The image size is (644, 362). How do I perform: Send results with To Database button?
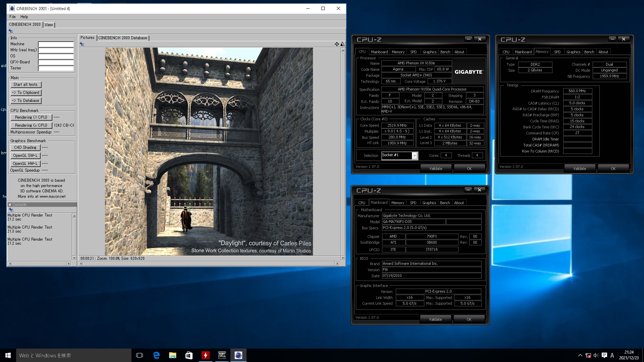point(26,101)
